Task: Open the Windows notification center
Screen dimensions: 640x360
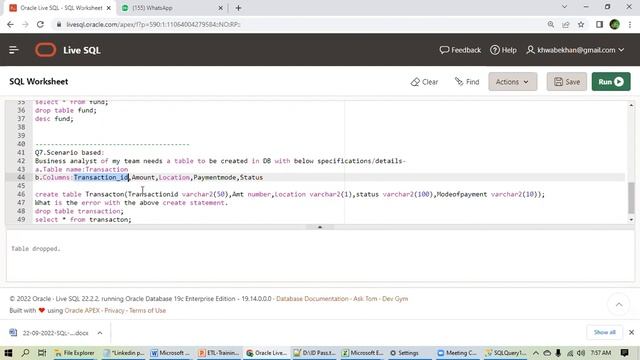Action: 624,353
